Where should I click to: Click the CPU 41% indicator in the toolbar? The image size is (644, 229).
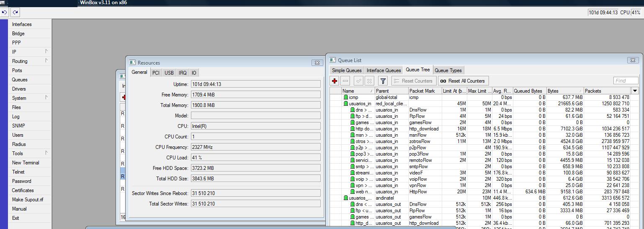tap(630, 13)
